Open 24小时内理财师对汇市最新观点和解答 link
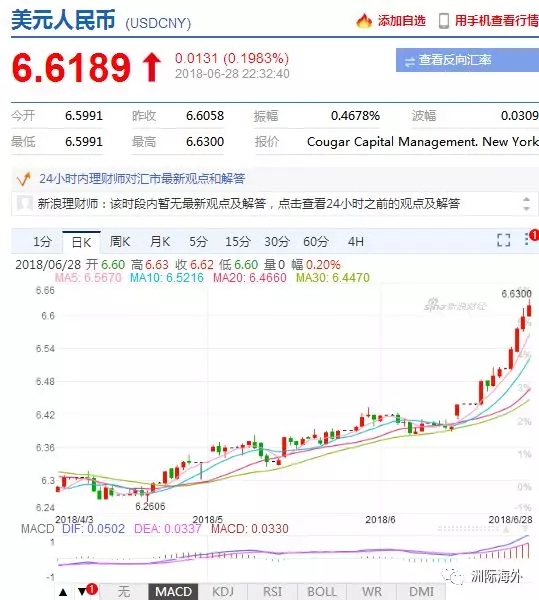Viewport: 539px width, 600px height. (142, 179)
